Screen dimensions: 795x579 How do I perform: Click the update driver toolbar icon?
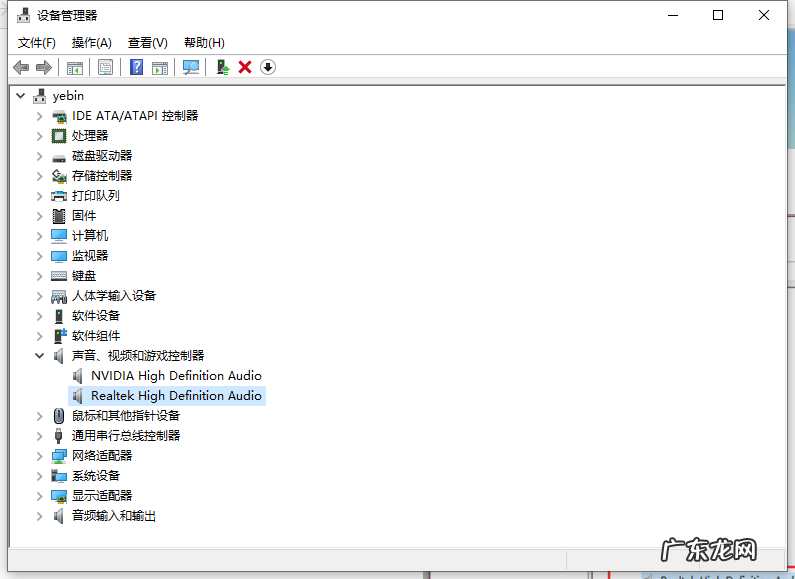pos(223,67)
